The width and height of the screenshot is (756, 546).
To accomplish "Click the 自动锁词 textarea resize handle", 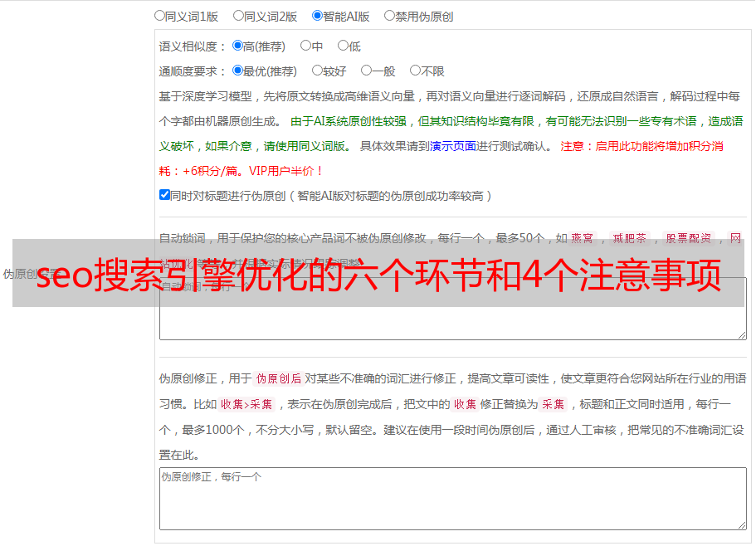I will point(742,335).
